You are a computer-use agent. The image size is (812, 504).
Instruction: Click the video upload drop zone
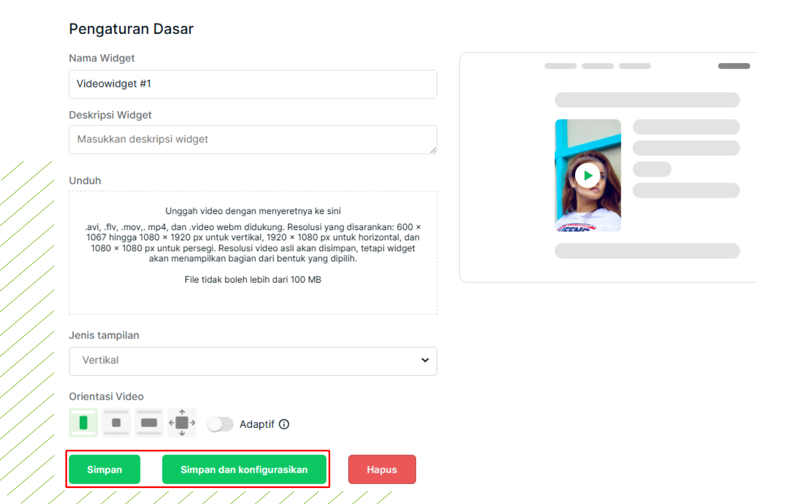pyautogui.click(x=253, y=253)
